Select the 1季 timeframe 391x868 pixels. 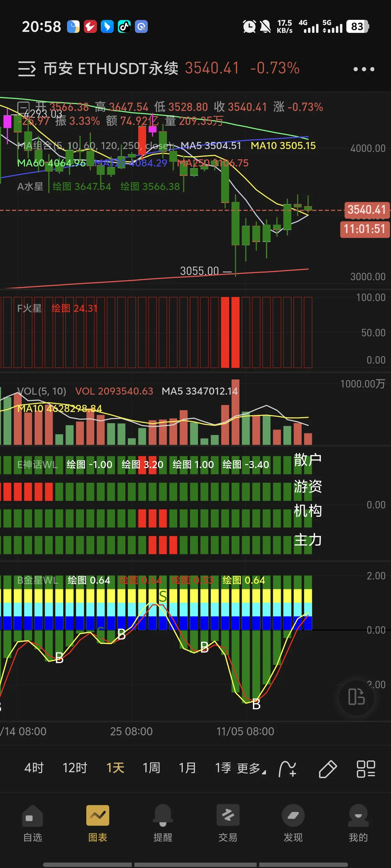click(223, 768)
